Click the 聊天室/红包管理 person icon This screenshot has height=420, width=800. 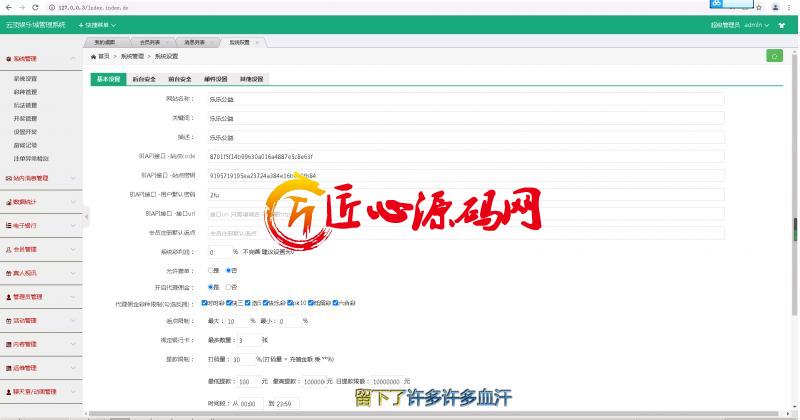click(x=9, y=392)
